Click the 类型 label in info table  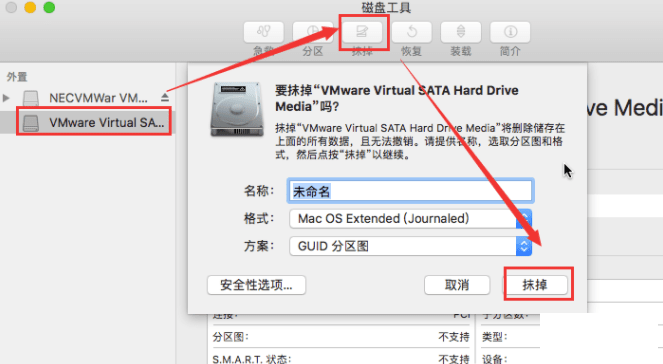(494, 337)
